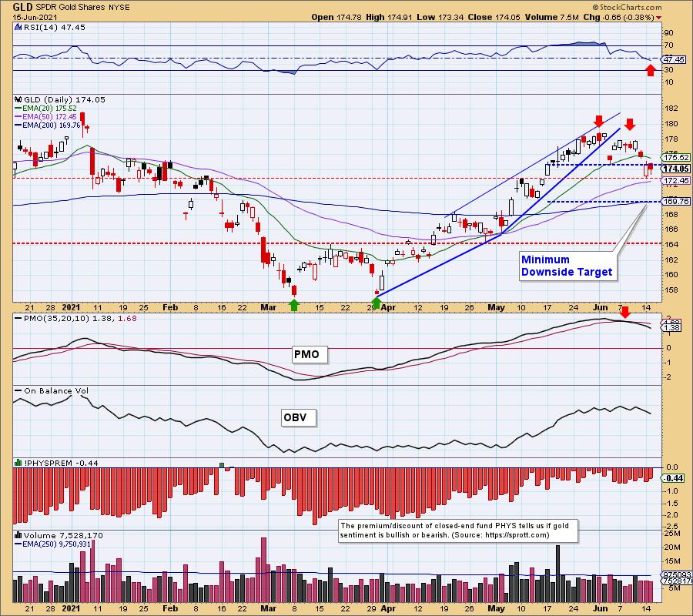This screenshot has width=693, height=616.
Task: Click the !PHYSPREM histogram legend icon
Action: tap(18, 463)
